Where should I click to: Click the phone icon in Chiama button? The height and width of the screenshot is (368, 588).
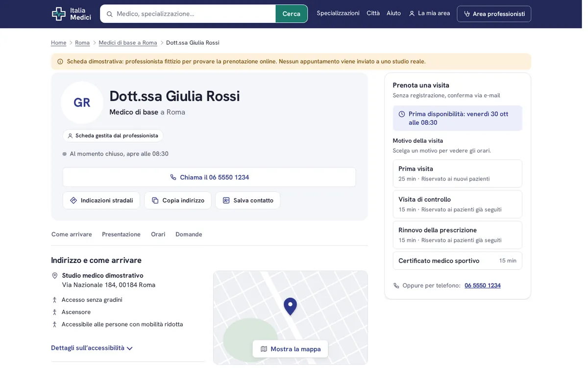click(x=173, y=177)
